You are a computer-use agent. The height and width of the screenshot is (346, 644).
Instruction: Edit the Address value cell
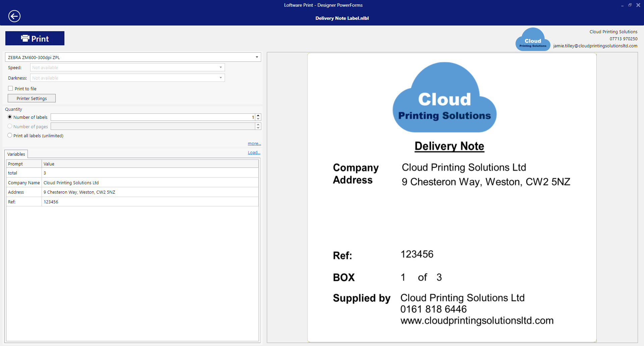pos(150,192)
